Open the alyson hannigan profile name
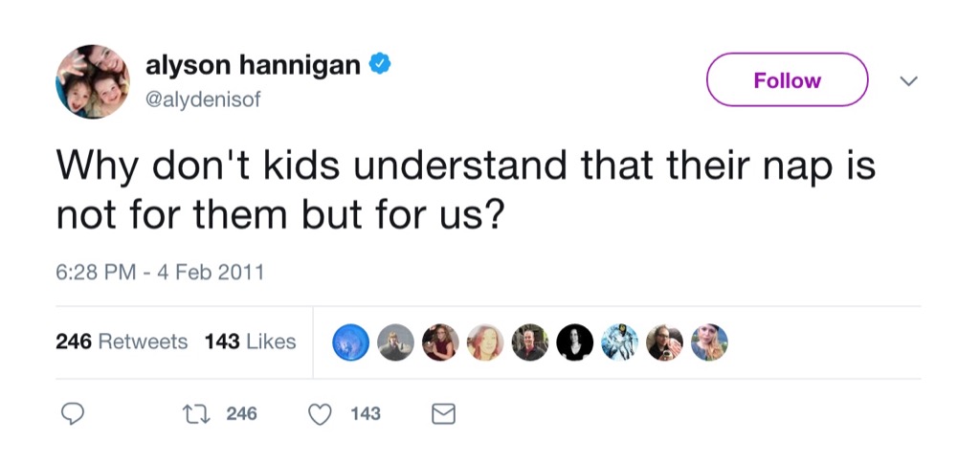The width and height of the screenshot is (980, 463). tap(253, 65)
